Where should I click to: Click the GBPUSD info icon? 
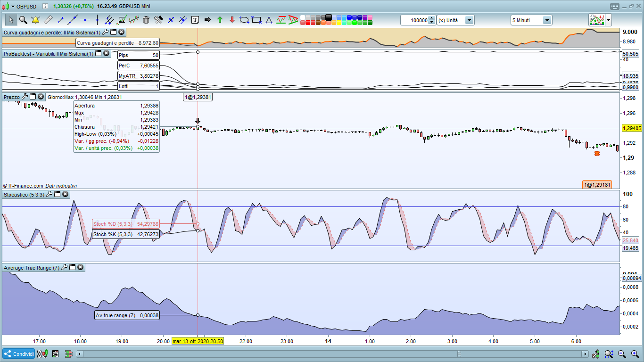[x=45, y=7]
